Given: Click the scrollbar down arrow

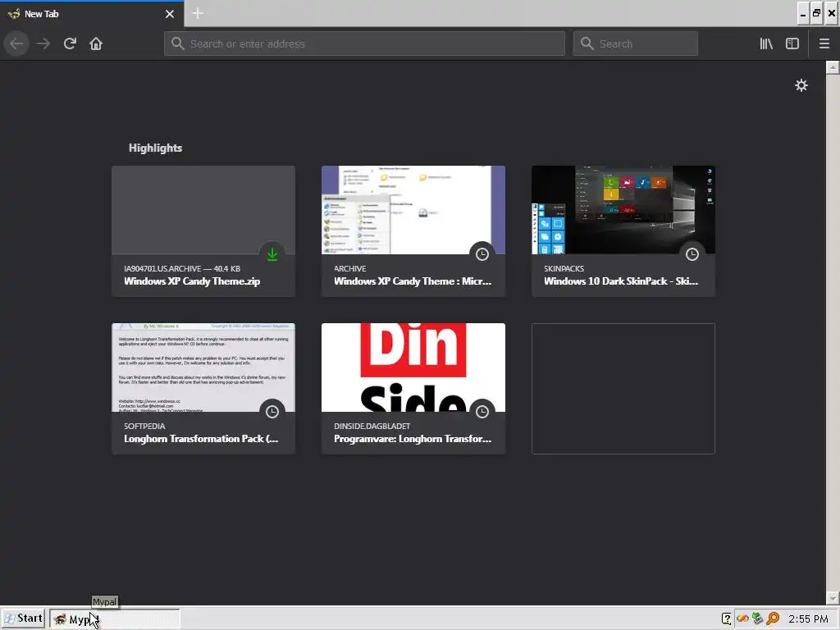Looking at the screenshot, I should (x=833, y=597).
